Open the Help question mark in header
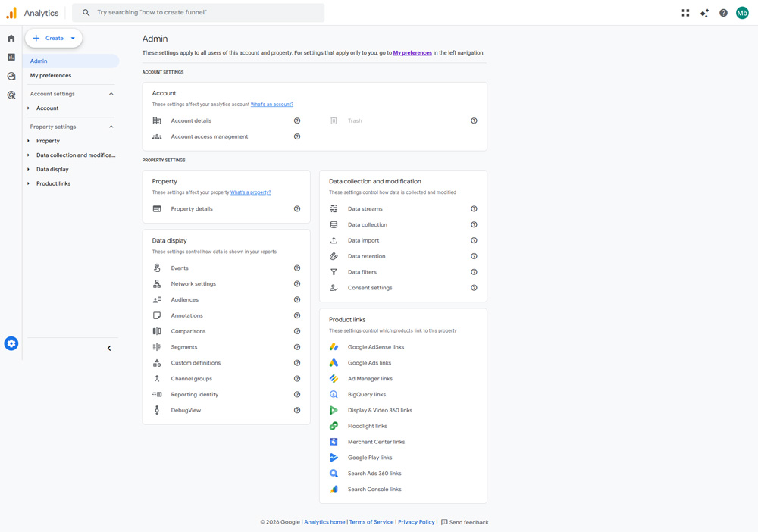Viewport: 758px width, 532px height. 723,13
